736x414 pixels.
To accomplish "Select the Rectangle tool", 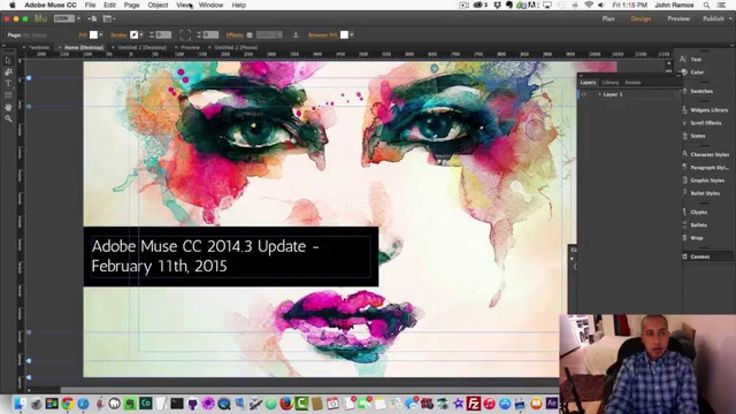I will point(8,95).
